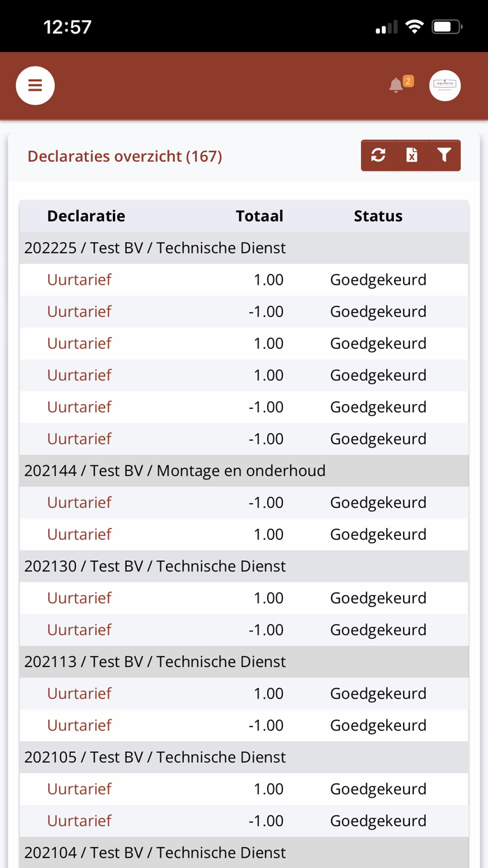
Task: Open second Uurtarief under 202105
Action: 79,821
